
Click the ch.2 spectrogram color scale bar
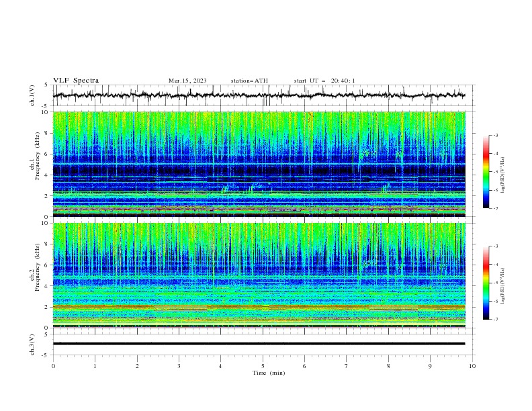(486, 283)
